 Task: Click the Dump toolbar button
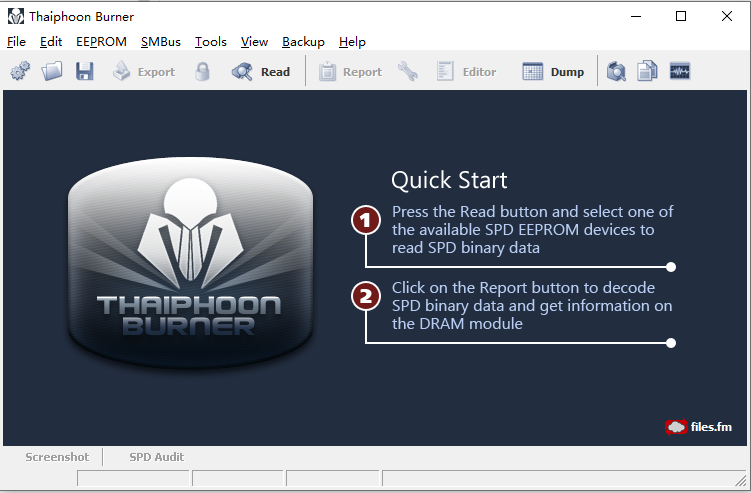pyautogui.click(x=553, y=72)
